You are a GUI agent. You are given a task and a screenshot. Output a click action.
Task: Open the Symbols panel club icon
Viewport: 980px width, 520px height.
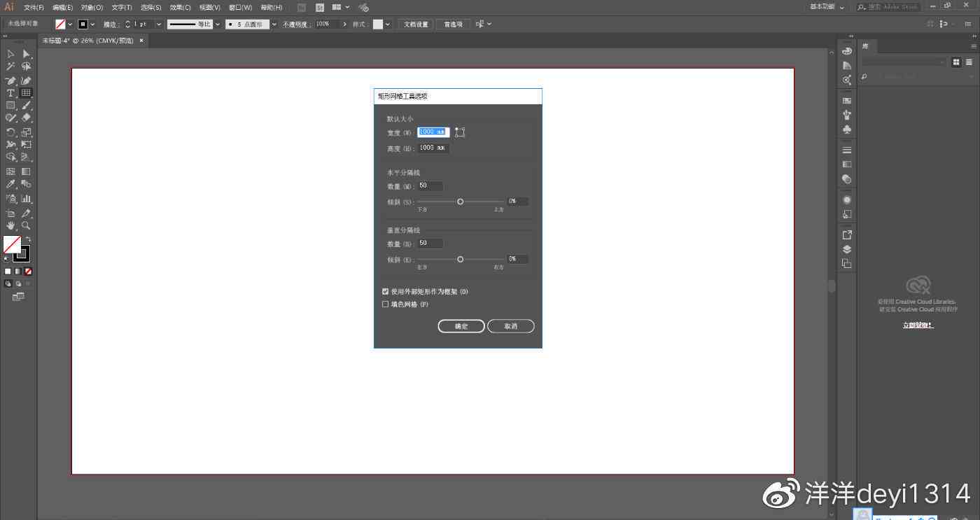coord(847,129)
